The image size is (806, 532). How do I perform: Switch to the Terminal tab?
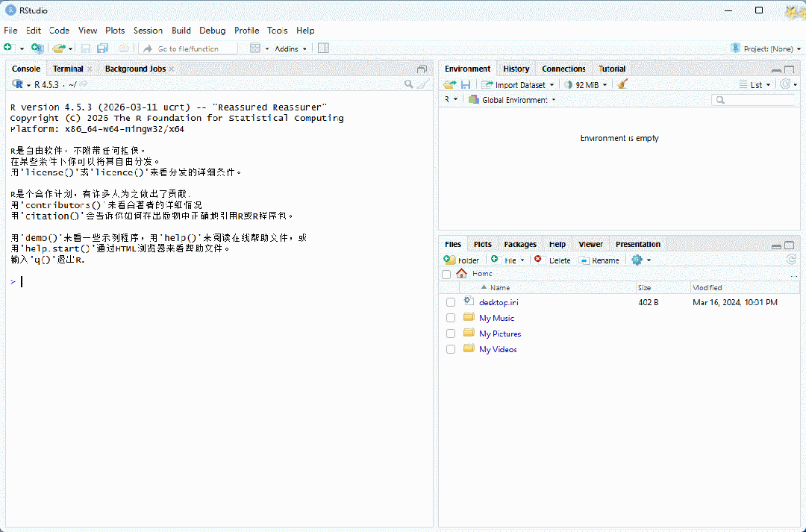click(x=68, y=69)
